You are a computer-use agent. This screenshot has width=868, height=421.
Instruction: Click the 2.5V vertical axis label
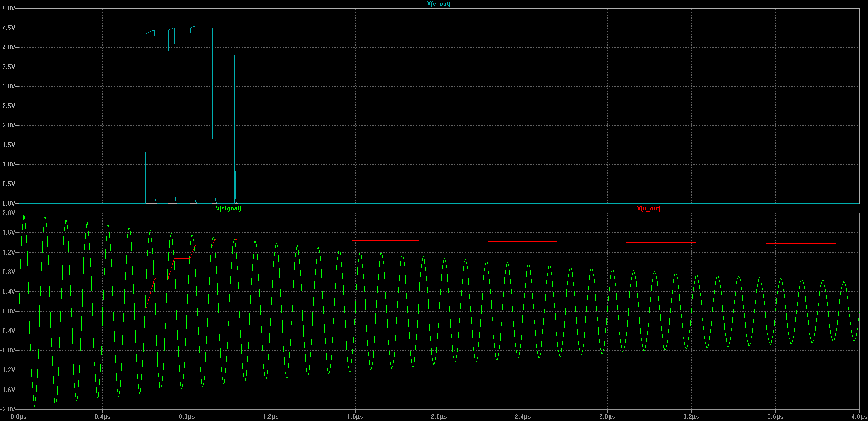[x=8, y=106]
